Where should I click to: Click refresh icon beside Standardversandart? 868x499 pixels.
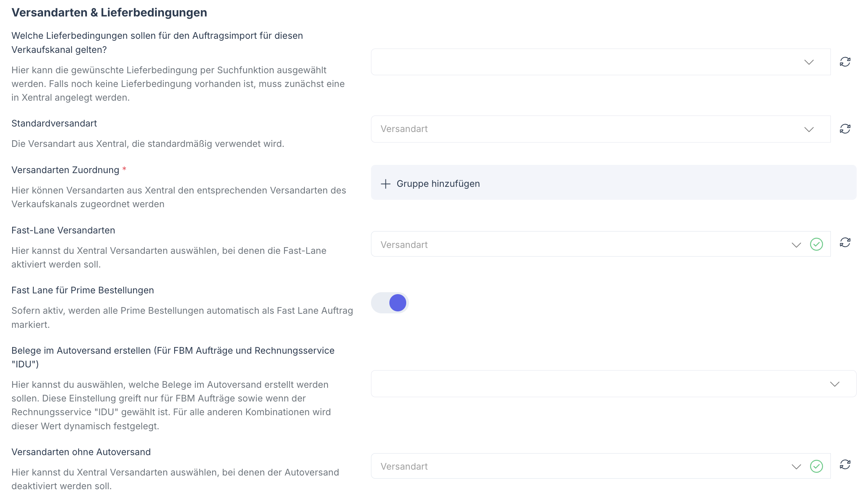[x=845, y=129]
